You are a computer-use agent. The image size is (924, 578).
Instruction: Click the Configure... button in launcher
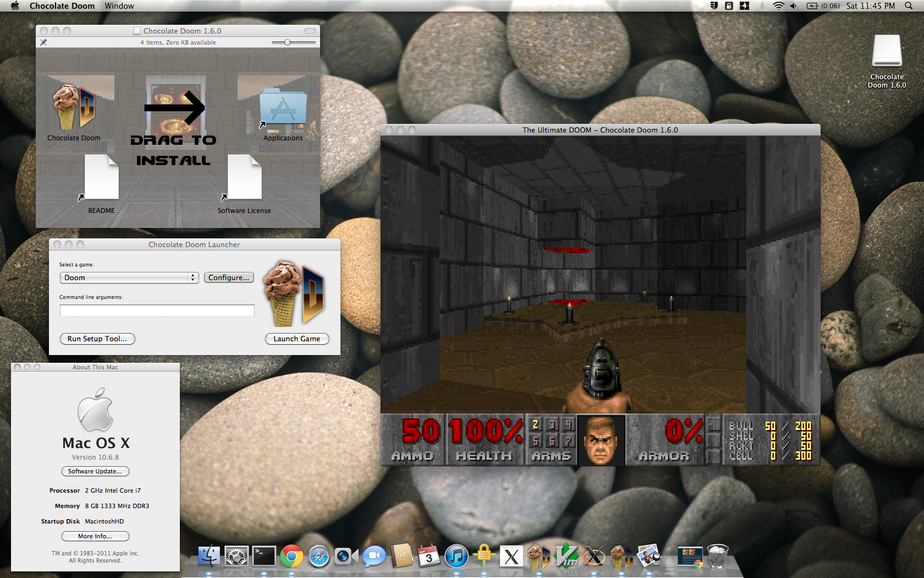[x=229, y=277]
